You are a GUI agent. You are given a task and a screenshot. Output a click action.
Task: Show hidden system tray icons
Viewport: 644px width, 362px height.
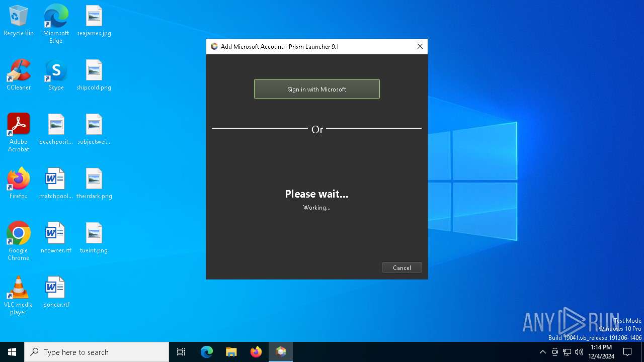(542, 352)
